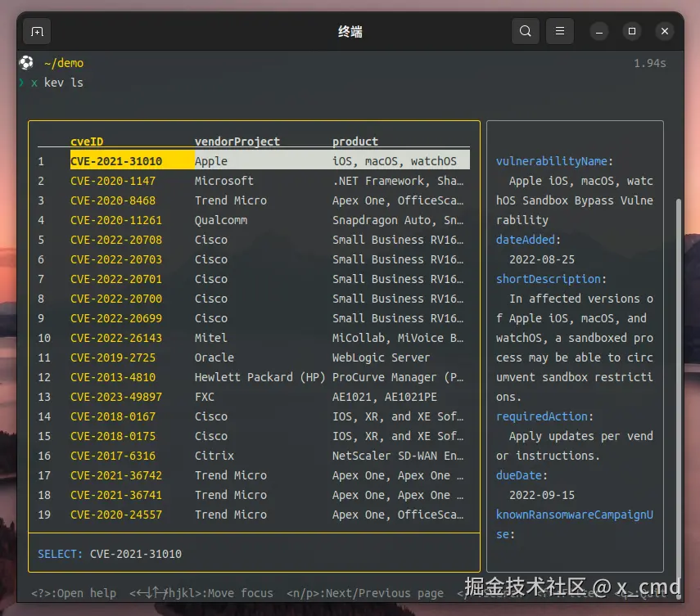
Task: Select the vendorProject column header
Action: 237,142
